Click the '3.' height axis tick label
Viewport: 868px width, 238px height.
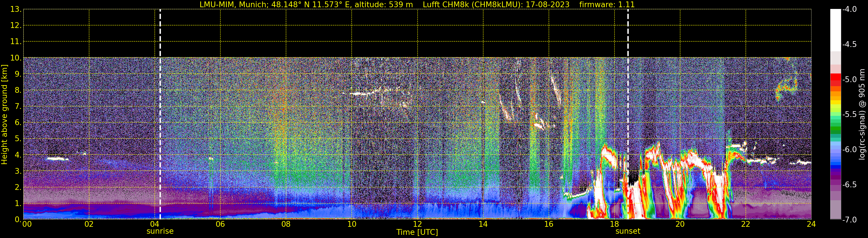(x=18, y=171)
